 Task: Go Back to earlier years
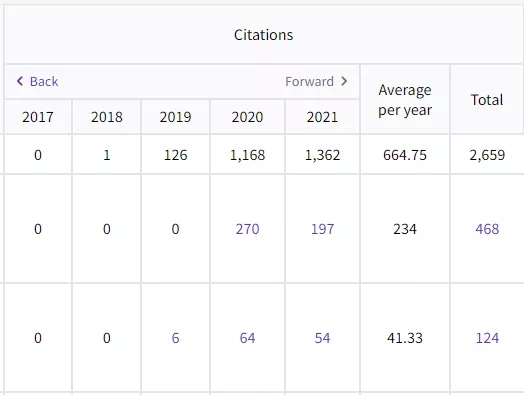coord(37,81)
